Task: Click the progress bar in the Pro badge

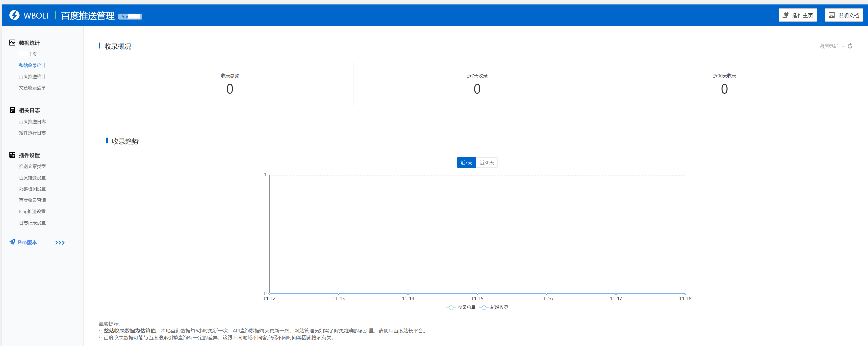Action: coord(134,17)
